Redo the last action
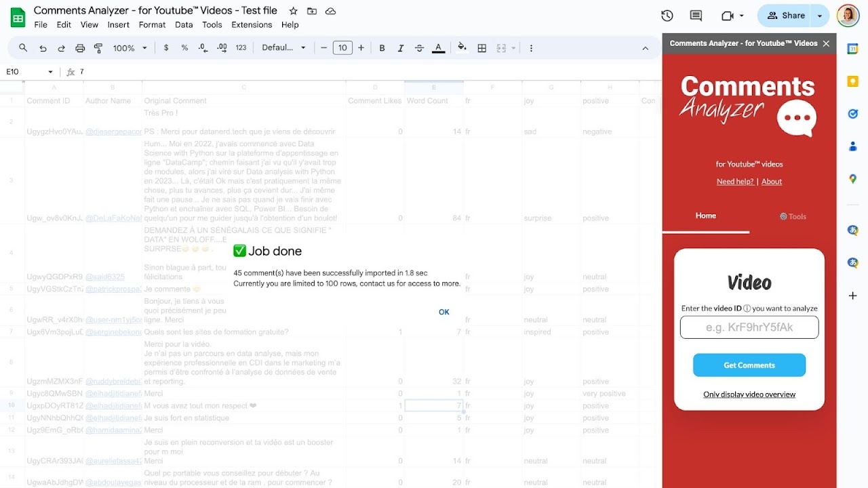868x488 pixels. coord(62,48)
